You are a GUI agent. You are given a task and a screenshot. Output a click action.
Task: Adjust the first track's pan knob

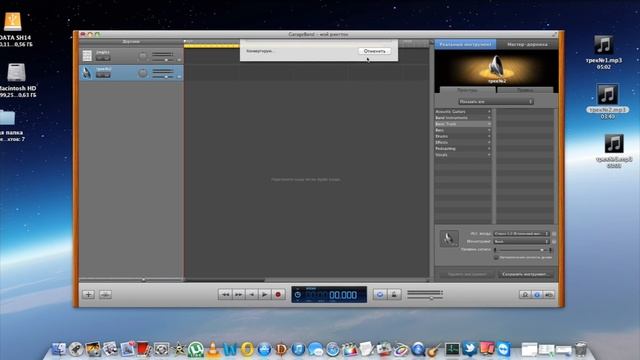pos(142,56)
